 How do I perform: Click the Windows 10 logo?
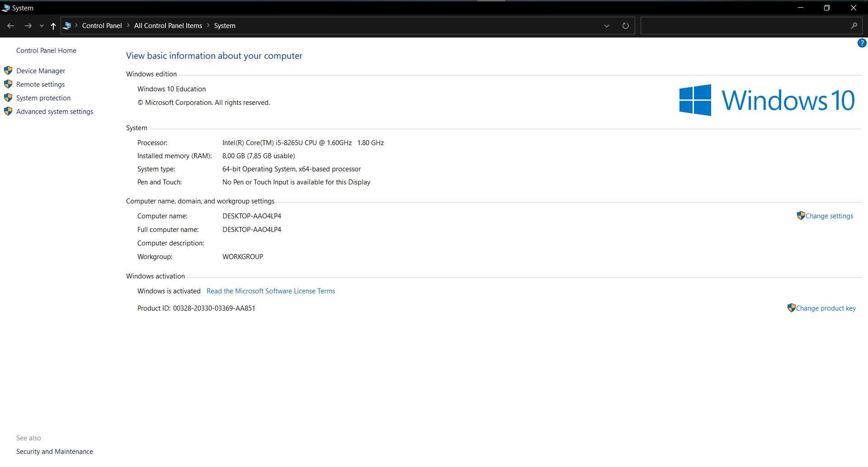767,100
